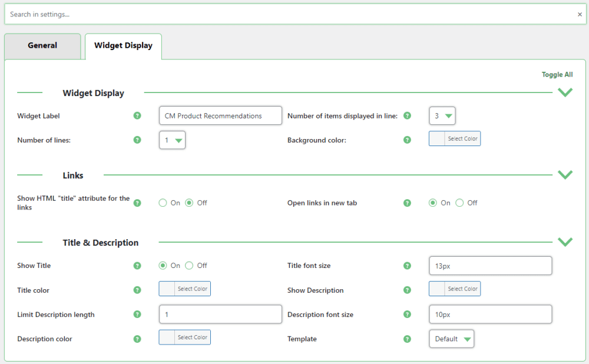Click help icon for Template setting
The image size is (589, 364).
tap(407, 339)
